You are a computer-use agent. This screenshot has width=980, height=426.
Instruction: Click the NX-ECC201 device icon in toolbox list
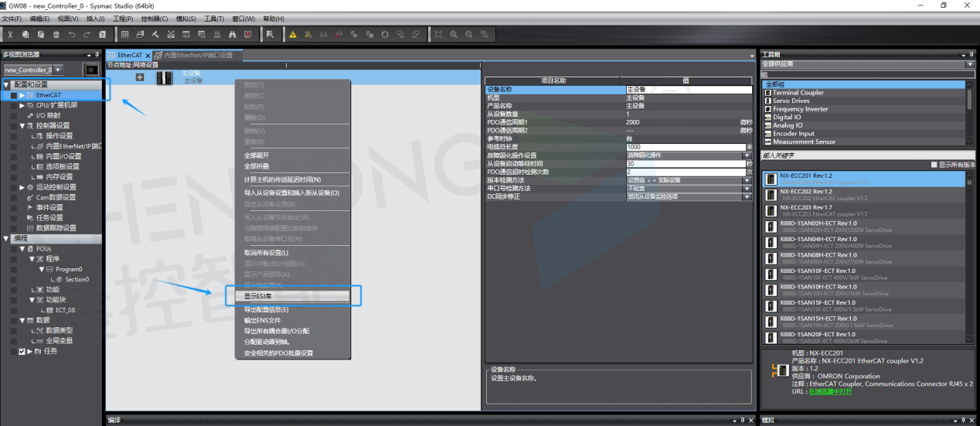point(771,179)
